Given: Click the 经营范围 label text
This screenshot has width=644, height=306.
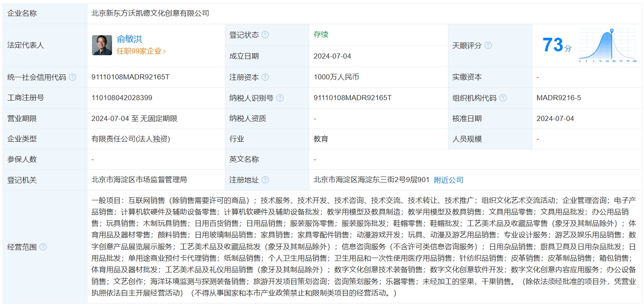Looking at the screenshot, I should coord(22,247).
